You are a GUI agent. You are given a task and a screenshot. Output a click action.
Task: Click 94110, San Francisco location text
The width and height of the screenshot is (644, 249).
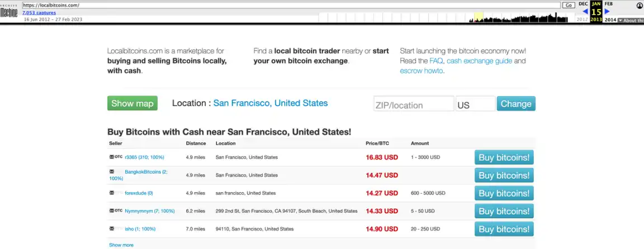(255, 229)
